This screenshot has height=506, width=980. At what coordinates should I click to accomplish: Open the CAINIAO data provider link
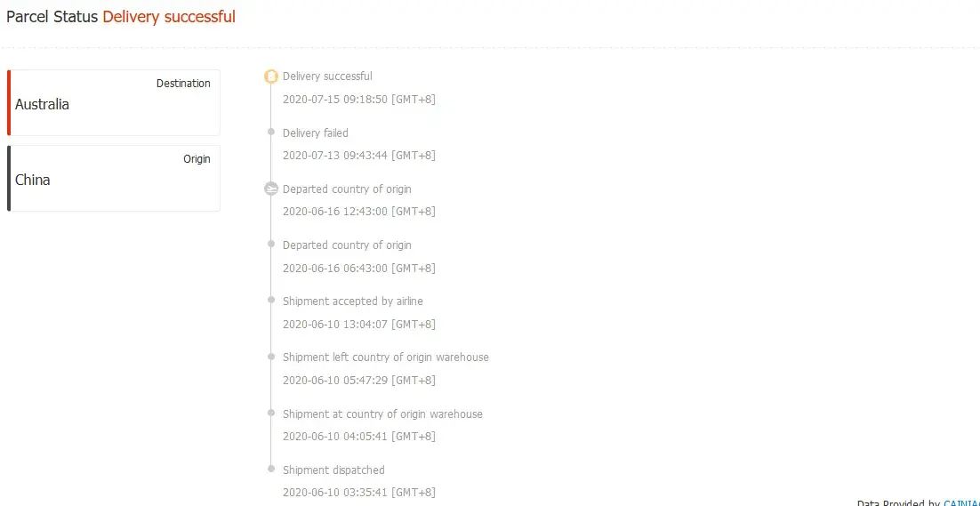[960, 502]
